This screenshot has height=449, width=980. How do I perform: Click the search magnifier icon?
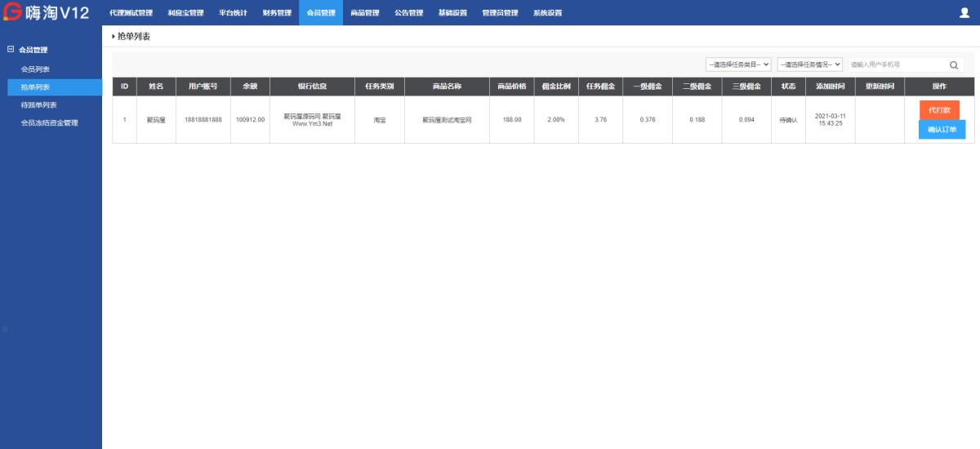[953, 65]
